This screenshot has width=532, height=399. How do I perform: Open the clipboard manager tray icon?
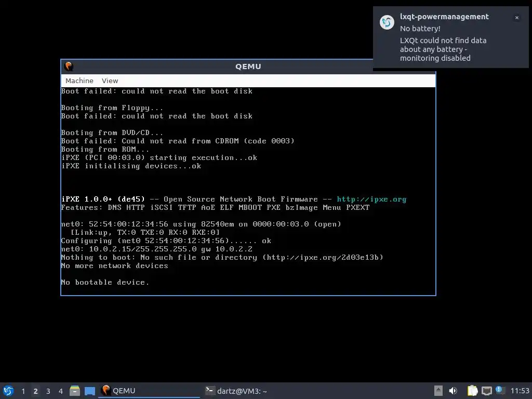point(472,391)
